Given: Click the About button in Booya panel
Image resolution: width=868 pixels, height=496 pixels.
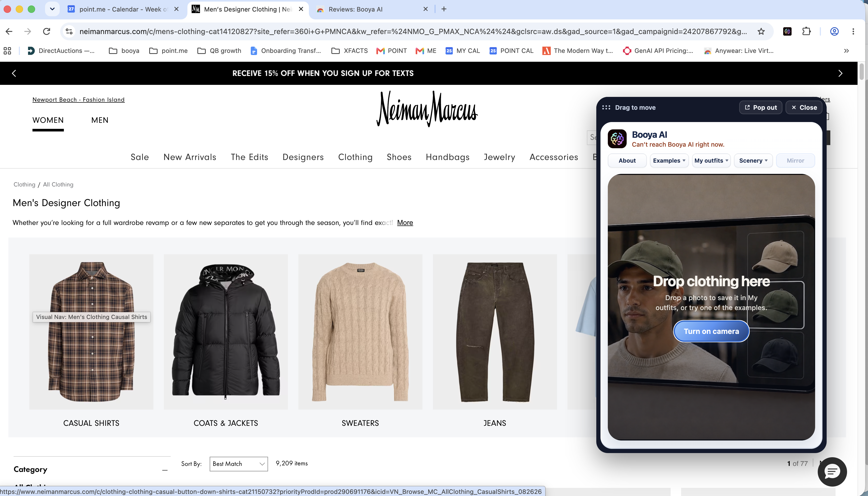Looking at the screenshot, I should pos(627,161).
